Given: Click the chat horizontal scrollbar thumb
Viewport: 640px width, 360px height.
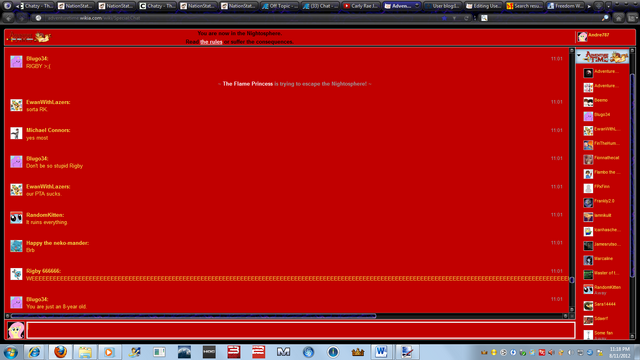Looking at the screenshot, I should tap(193, 316).
